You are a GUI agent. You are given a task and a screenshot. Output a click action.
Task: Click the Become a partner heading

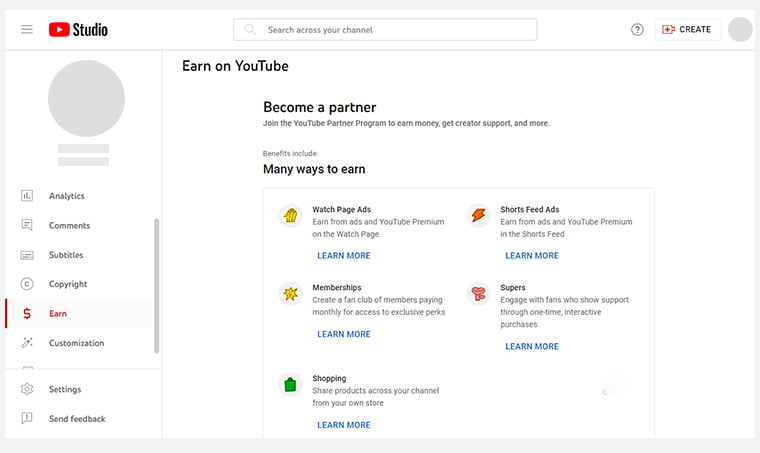point(319,107)
